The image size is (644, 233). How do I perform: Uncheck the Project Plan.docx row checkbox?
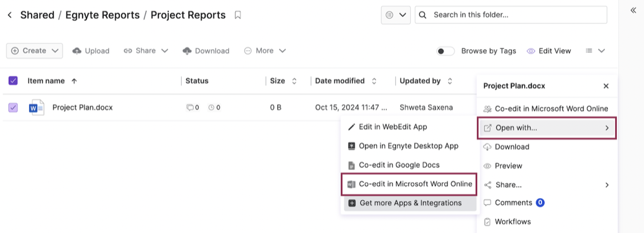click(13, 107)
